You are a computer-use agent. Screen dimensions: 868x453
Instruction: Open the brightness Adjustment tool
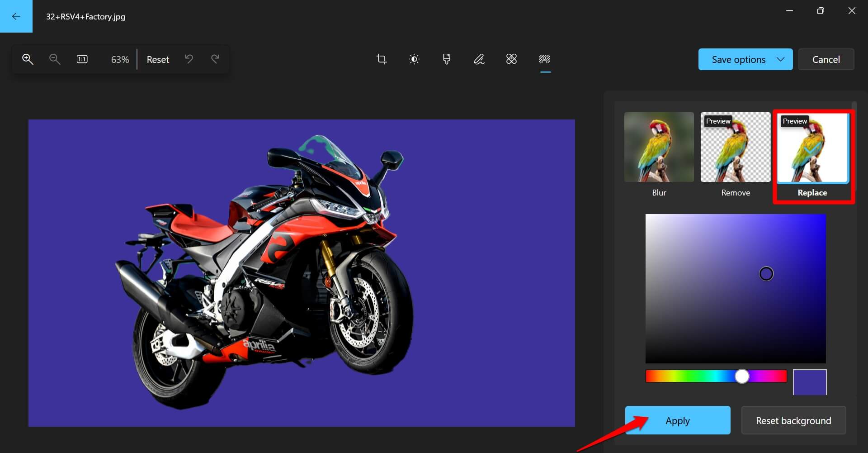click(414, 59)
